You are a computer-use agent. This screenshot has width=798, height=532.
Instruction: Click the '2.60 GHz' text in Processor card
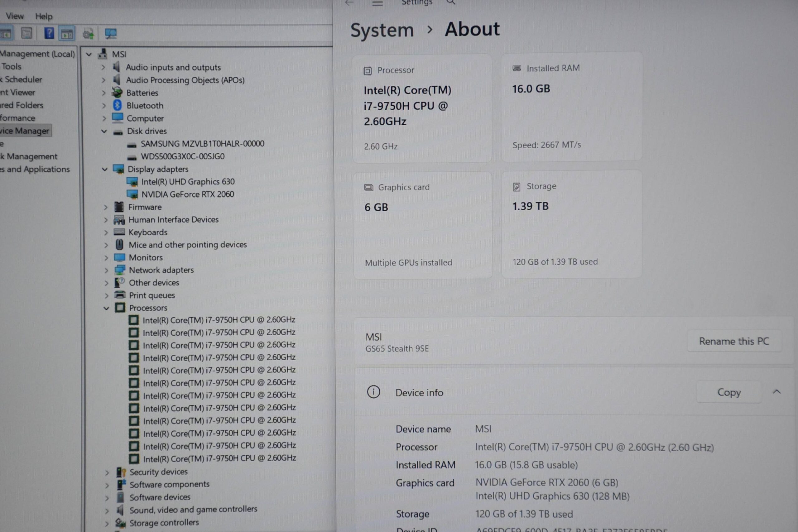tap(381, 146)
